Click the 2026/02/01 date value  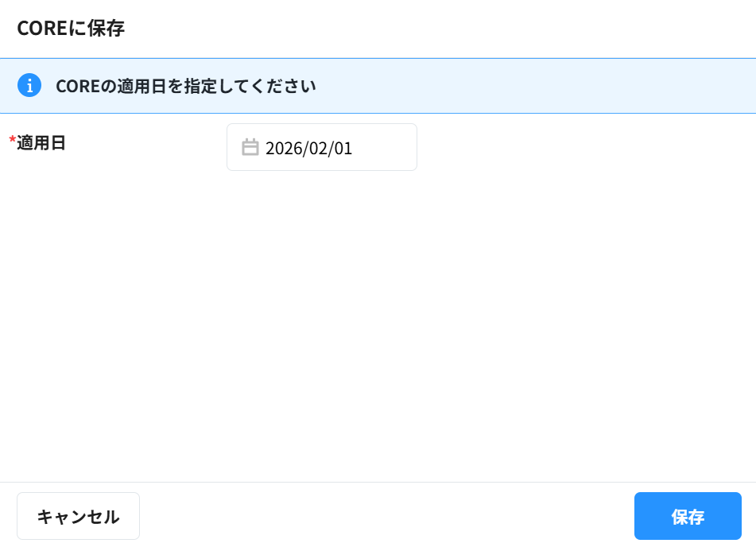click(308, 148)
